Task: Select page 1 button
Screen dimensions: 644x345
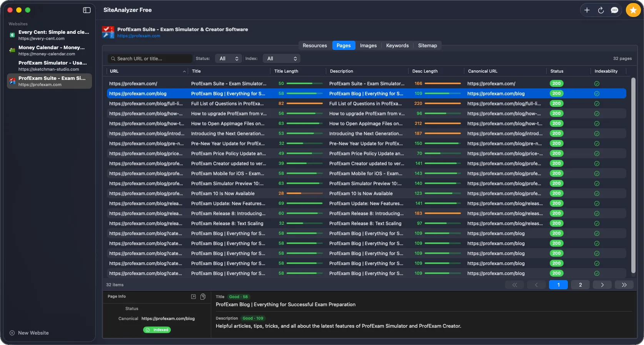Action: tap(558, 285)
